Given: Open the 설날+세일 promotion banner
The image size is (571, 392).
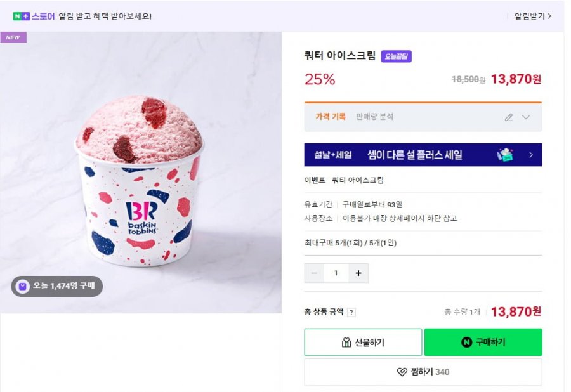Looking at the screenshot, I should 423,155.
